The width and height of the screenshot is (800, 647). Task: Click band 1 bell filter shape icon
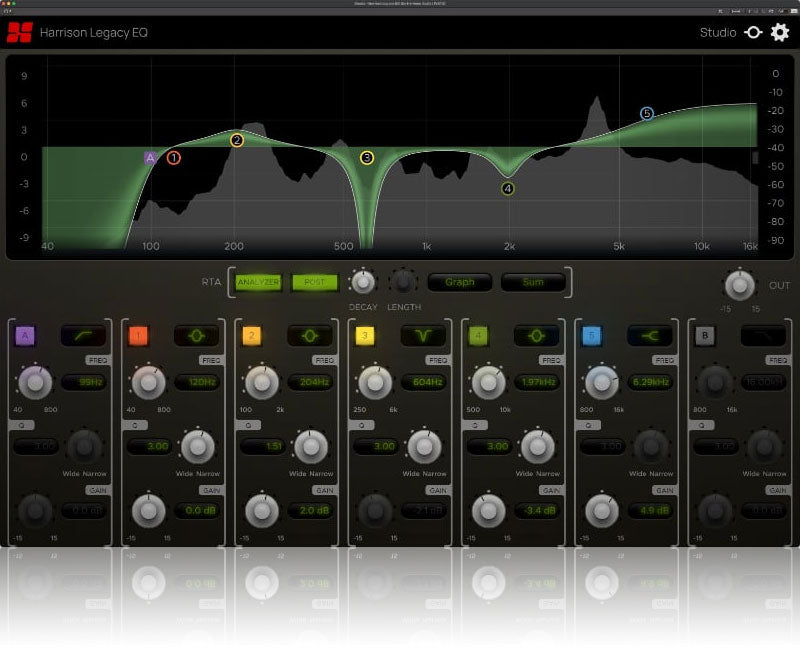(197, 336)
